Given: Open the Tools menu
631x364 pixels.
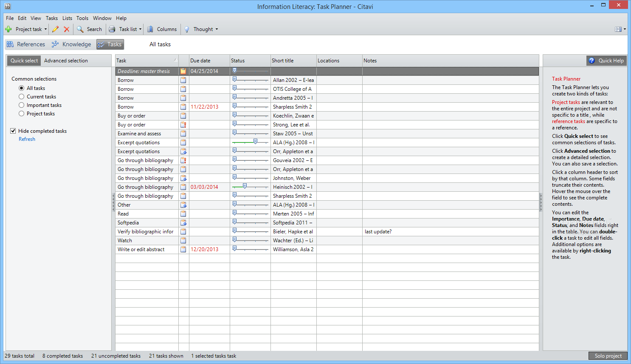Looking at the screenshot, I should click(82, 18).
